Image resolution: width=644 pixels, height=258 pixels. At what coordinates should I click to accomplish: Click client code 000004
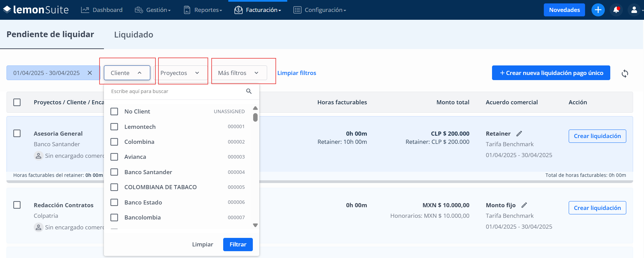(x=236, y=172)
